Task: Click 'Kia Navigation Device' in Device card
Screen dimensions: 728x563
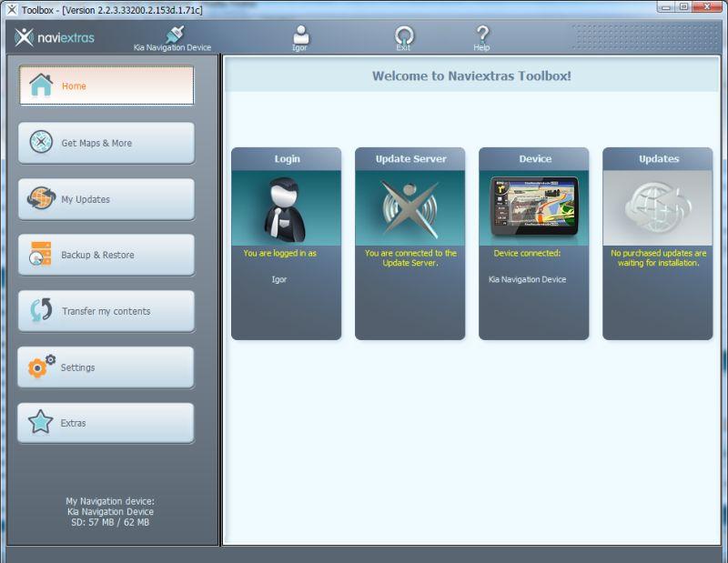Action: pos(527,279)
